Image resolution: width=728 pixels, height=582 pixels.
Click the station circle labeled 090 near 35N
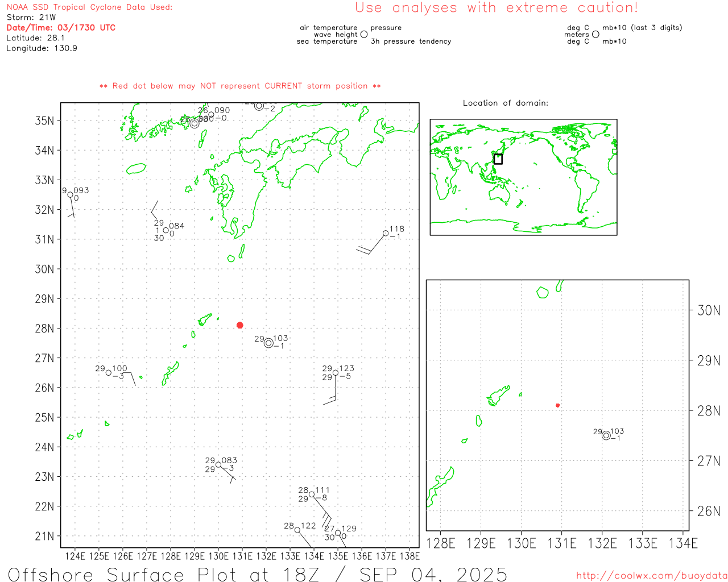tap(211, 115)
